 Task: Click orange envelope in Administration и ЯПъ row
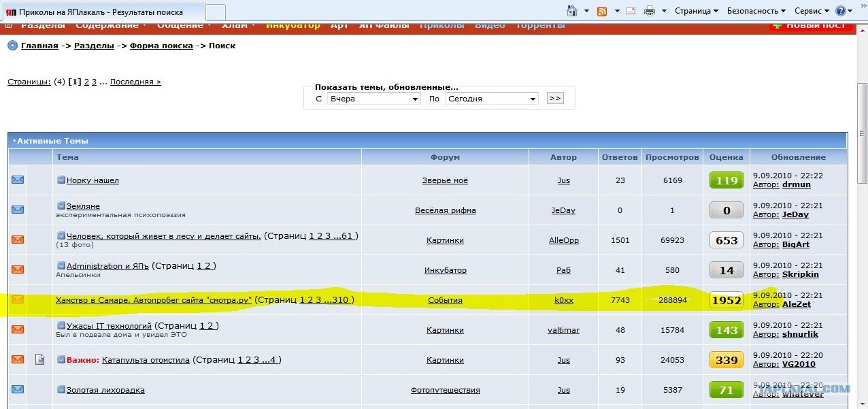click(x=18, y=269)
